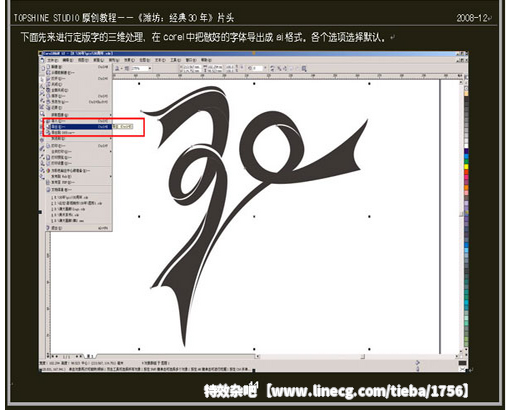This screenshot has height=410, width=506.
Task: Click the object X position field
Action: click(192, 67)
